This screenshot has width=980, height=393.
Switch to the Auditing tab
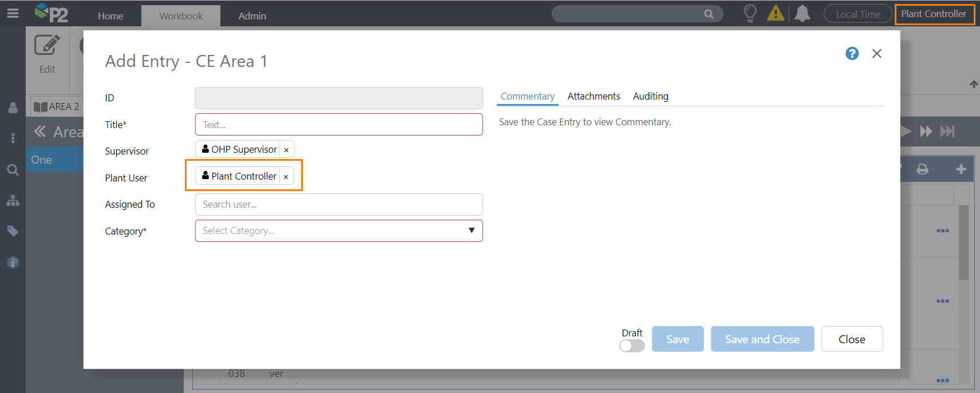point(650,96)
